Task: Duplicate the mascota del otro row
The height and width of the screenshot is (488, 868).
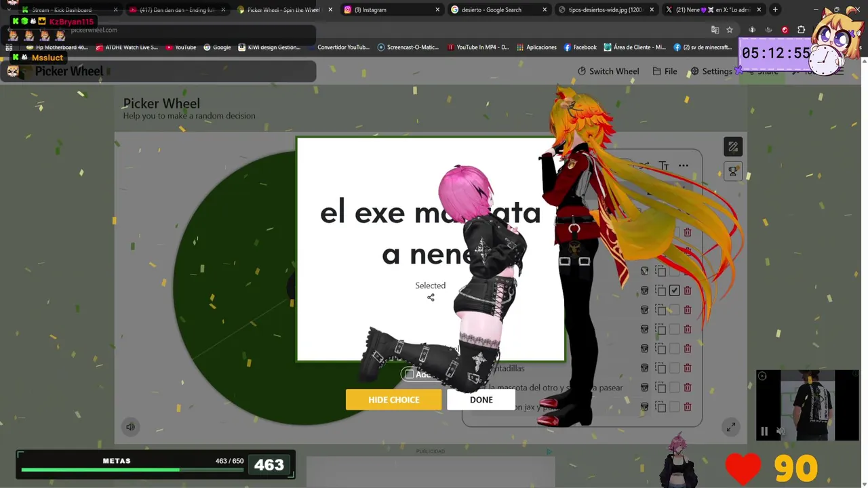Action: coord(661,388)
